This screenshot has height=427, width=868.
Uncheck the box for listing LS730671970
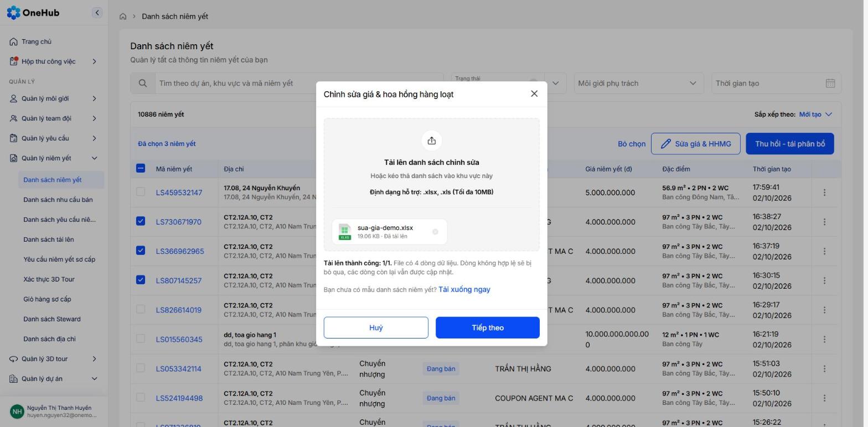click(141, 221)
